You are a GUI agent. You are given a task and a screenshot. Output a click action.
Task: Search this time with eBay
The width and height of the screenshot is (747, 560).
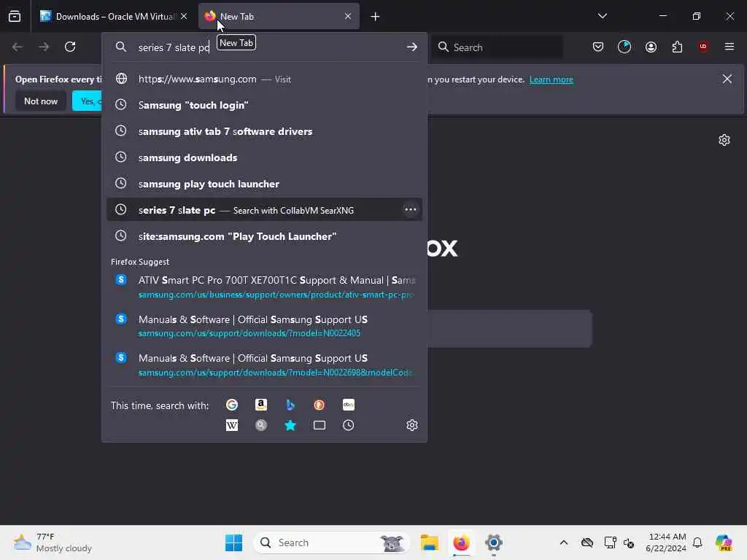(x=348, y=405)
